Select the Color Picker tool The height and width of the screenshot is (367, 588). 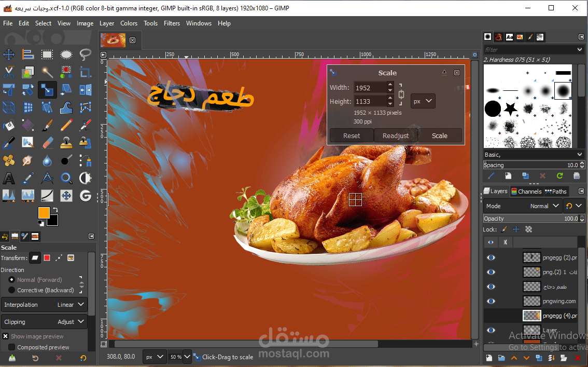pos(28,178)
